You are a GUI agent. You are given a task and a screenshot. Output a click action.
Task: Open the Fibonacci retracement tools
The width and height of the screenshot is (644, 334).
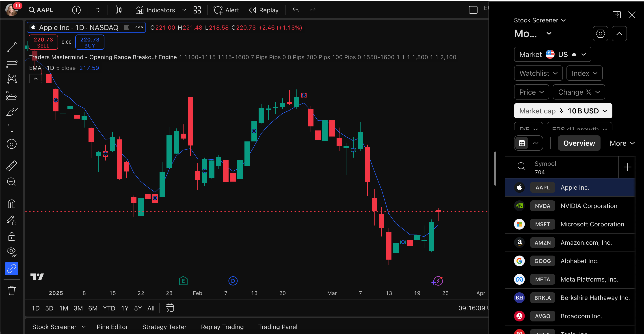pyautogui.click(x=12, y=63)
